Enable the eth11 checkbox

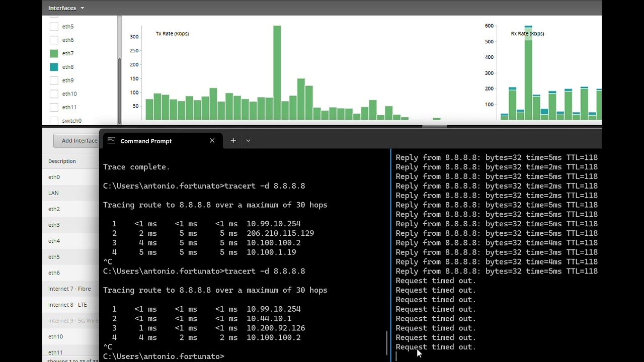(54, 107)
